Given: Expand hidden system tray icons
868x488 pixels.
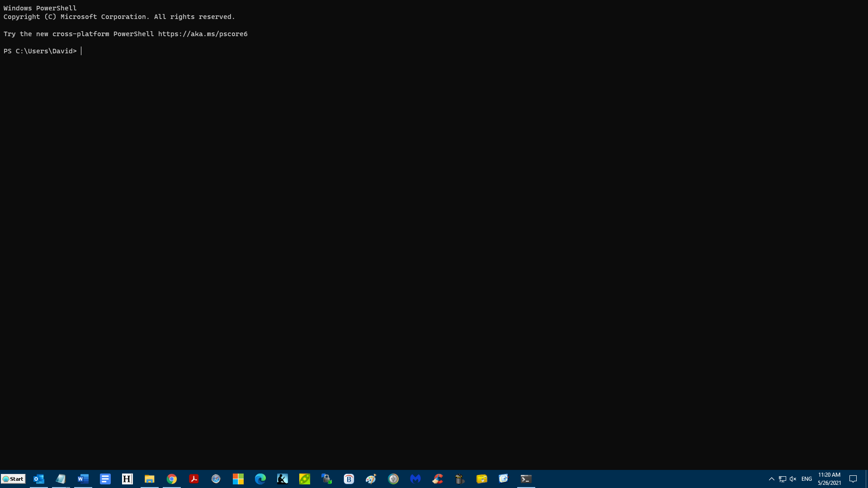Looking at the screenshot, I should coord(772,479).
